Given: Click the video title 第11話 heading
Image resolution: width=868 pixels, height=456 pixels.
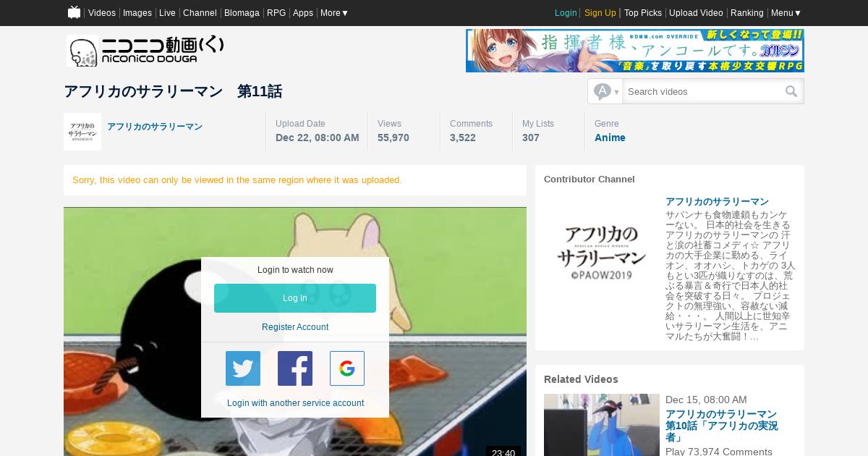Looking at the screenshot, I should [x=173, y=91].
